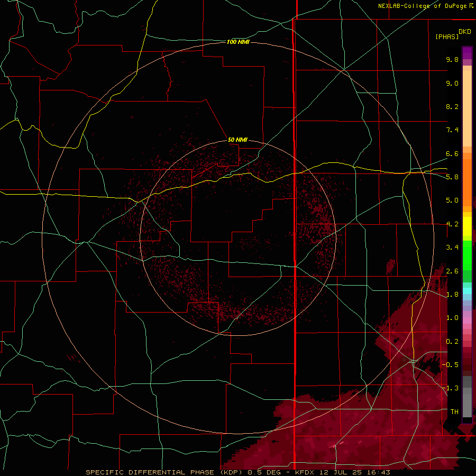Select the 8.2 scale label

click(x=452, y=106)
